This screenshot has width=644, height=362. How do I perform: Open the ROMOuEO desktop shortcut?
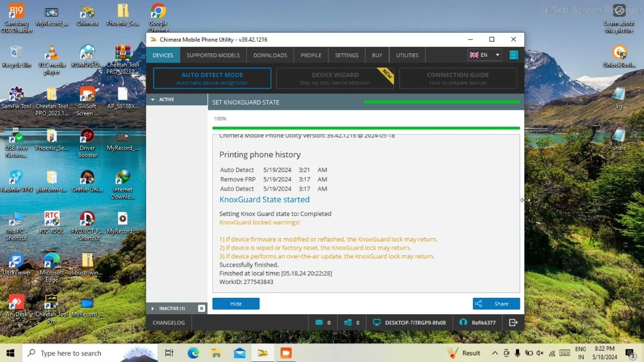(x=87, y=57)
